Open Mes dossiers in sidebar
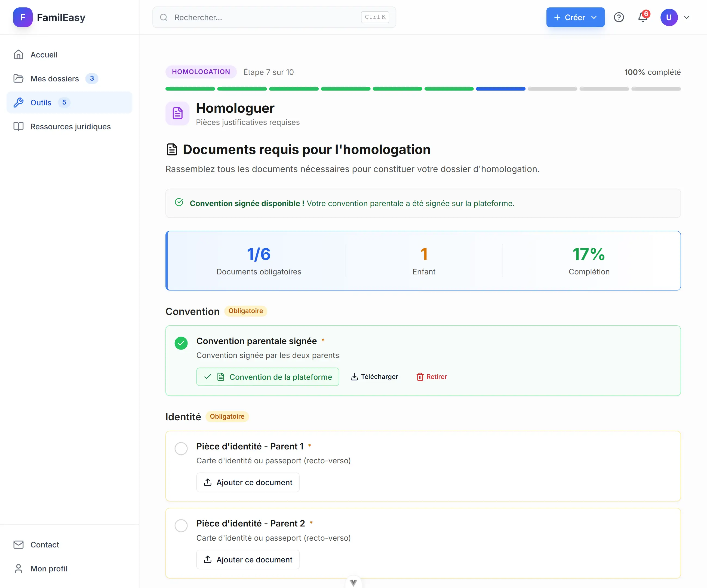 click(x=69, y=78)
